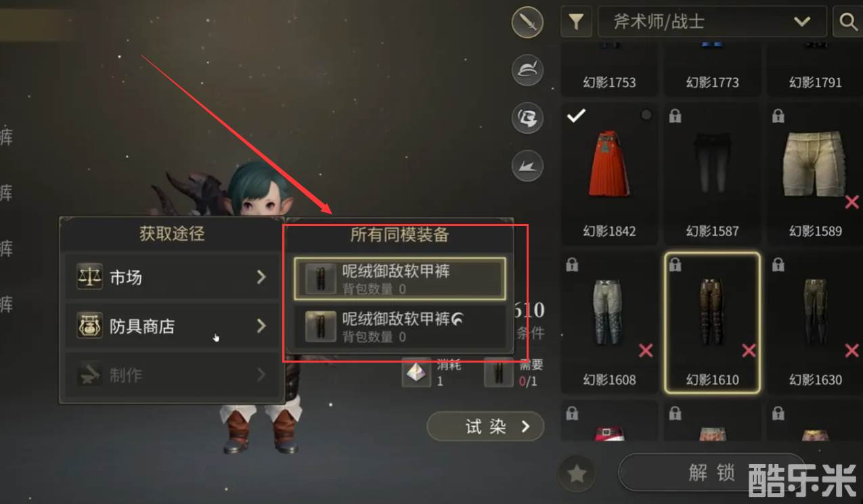863x504 pixels.
Task: Select the 幻影1589 beige shorts thumbnail
Action: pos(815,174)
